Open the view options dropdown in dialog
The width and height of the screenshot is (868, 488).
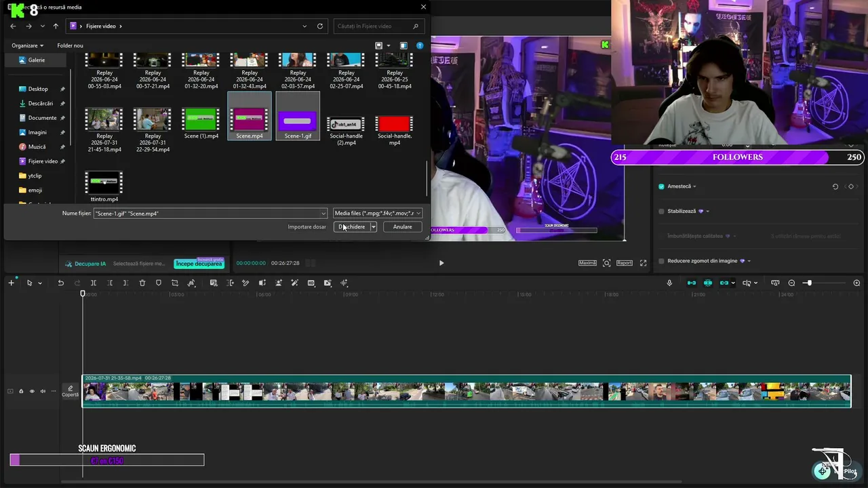point(388,45)
